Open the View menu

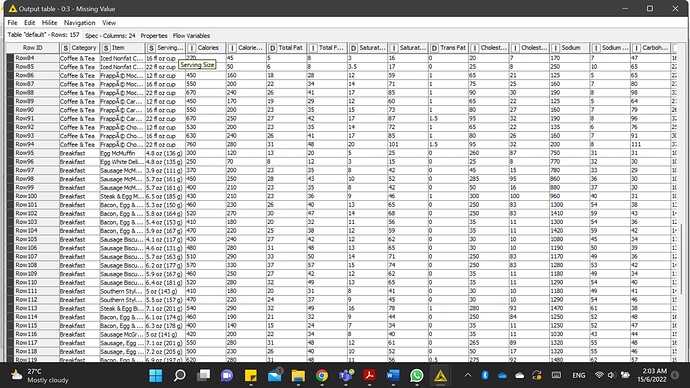[109, 22]
